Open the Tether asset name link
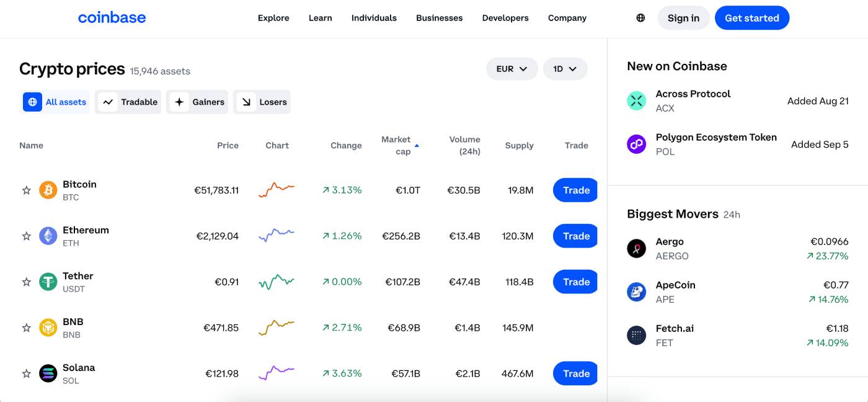The width and height of the screenshot is (868, 402). click(x=78, y=276)
